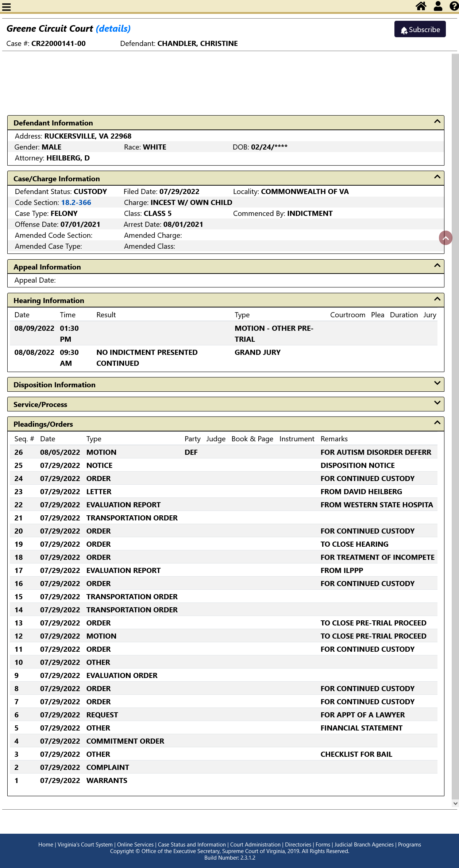459x868 pixels.
Task: Click the page vertical scrollbar
Action: click(x=455, y=427)
